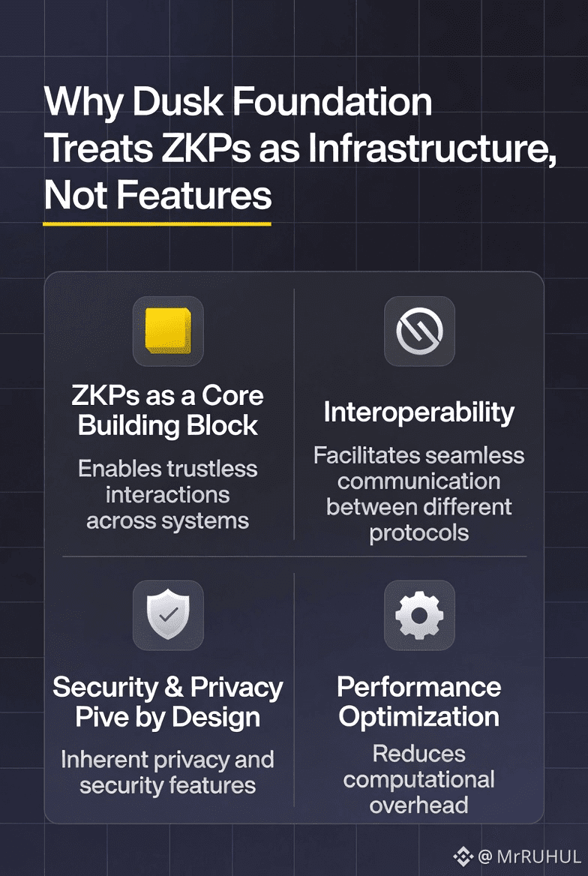Image resolution: width=588 pixels, height=876 pixels.
Task: Click 'Enables trustless interactions across systems' description
Action: tap(168, 494)
